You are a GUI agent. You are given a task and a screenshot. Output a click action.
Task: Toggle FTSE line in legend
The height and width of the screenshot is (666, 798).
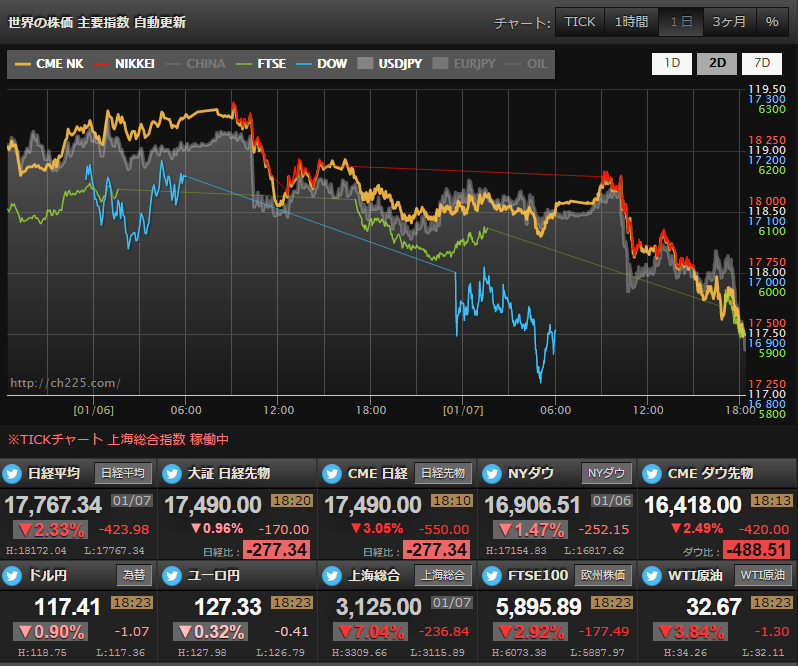pos(262,64)
